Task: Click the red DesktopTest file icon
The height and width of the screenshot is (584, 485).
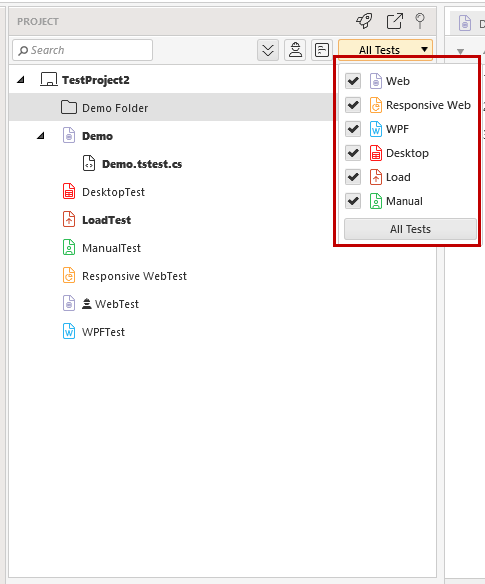Action: 69,191
